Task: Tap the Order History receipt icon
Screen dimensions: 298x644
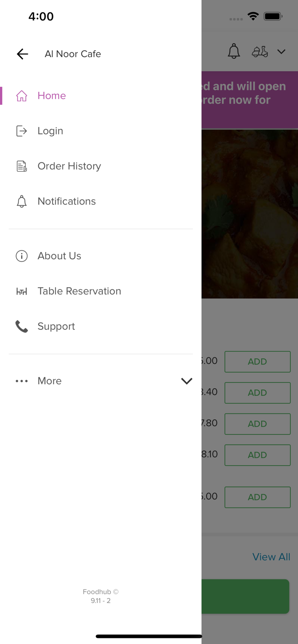Action: click(22, 166)
